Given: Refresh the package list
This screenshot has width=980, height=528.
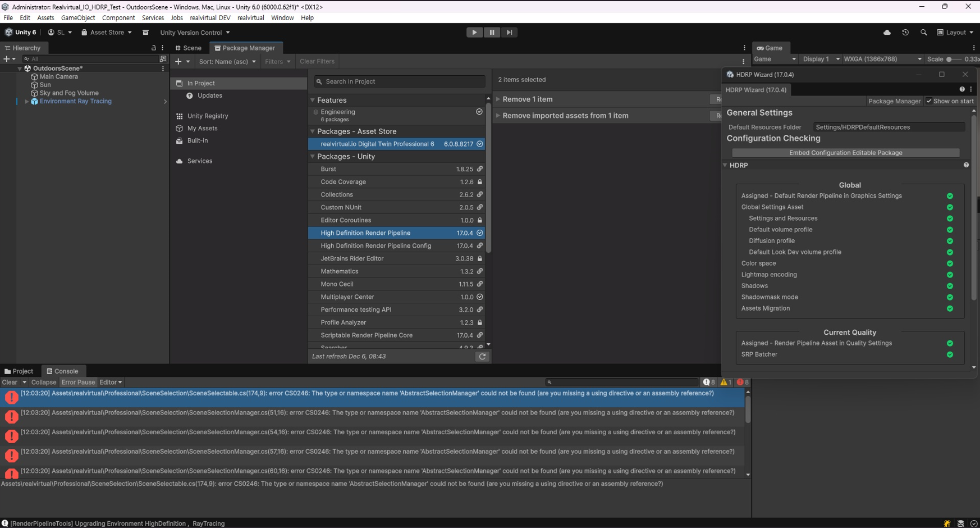Looking at the screenshot, I should (x=482, y=357).
